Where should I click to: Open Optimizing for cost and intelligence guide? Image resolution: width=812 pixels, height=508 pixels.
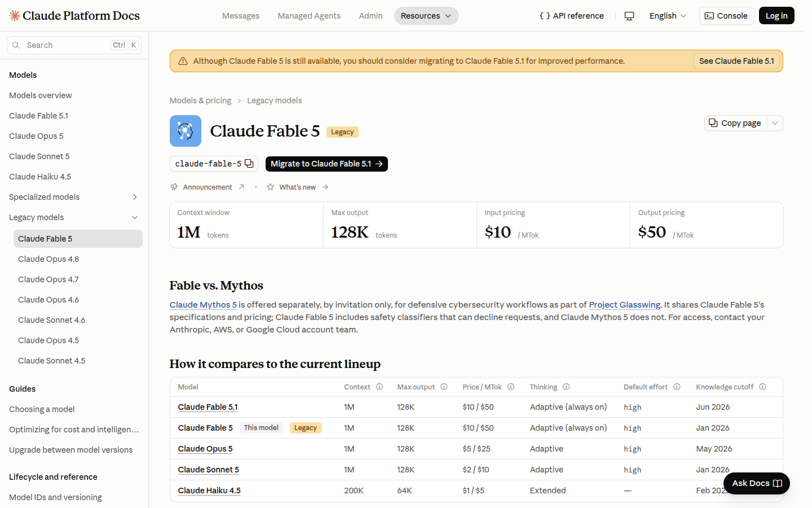pos(74,430)
